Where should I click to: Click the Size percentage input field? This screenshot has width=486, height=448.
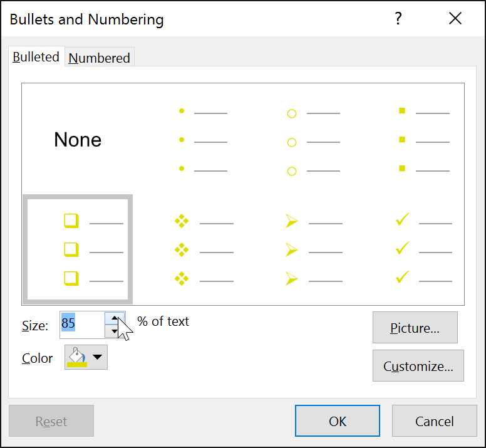pyautogui.click(x=83, y=325)
